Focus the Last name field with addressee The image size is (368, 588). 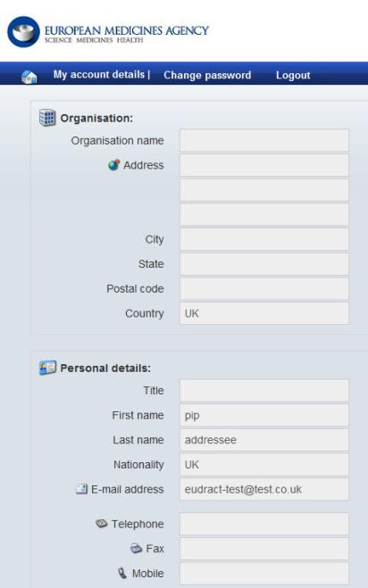(x=264, y=440)
